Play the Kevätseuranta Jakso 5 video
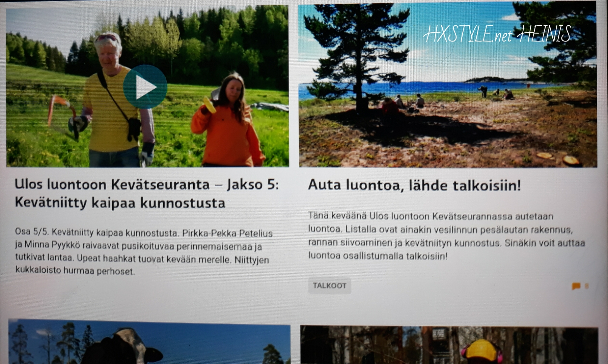 click(x=145, y=87)
